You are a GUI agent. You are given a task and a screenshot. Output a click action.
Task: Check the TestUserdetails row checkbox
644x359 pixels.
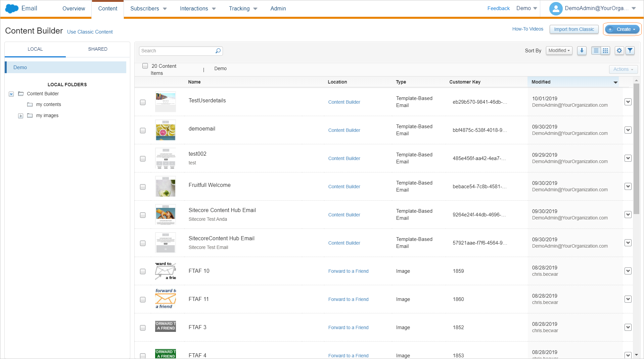143,102
